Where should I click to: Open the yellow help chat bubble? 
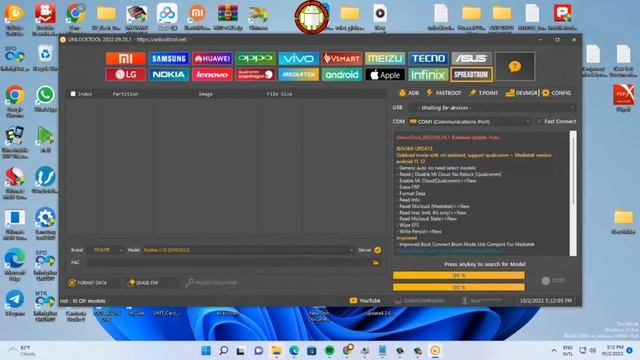[515, 66]
